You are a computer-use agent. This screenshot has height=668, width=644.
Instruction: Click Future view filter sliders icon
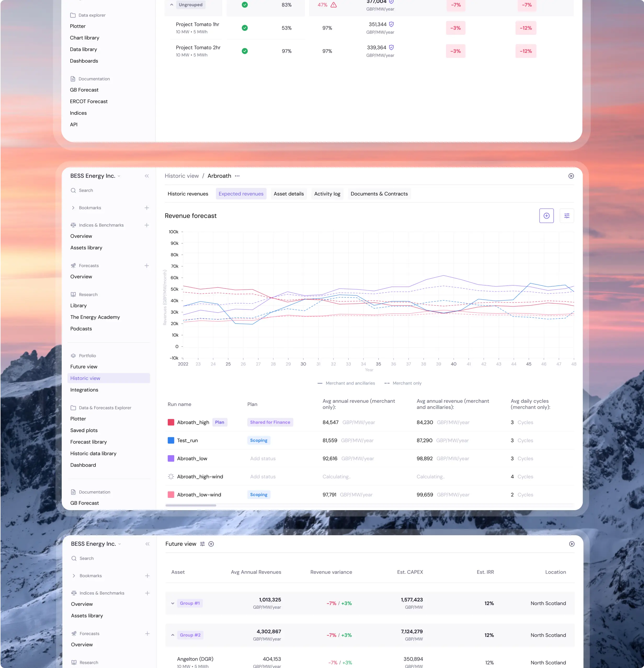coord(202,544)
